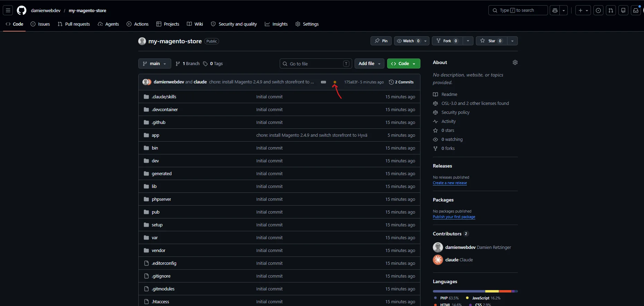Image resolution: width=644 pixels, height=306 pixels.
Task: Open the Security policy link
Action: coord(455,112)
